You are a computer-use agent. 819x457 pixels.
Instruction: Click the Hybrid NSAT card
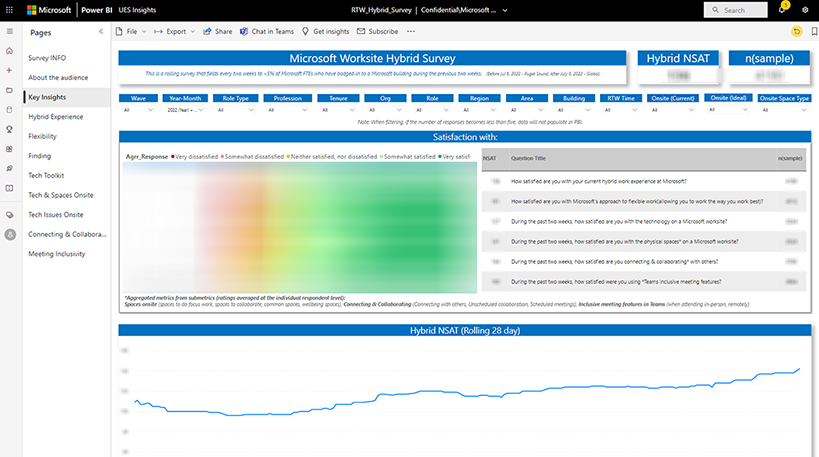tap(678, 67)
